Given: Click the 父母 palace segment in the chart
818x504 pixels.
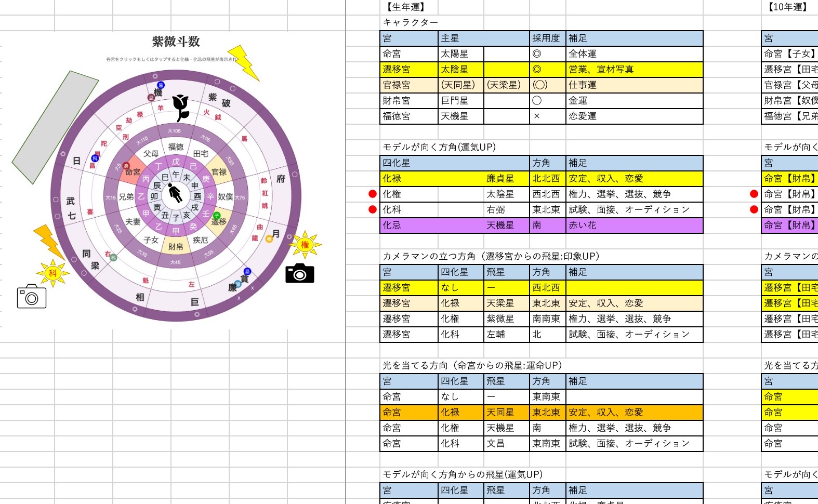Looking at the screenshot, I should click(151, 153).
